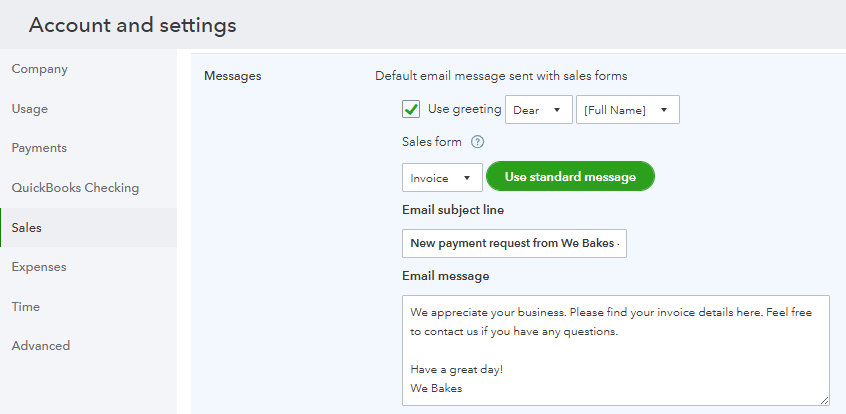Open the Dear greeting dropdown
Image resolution: width=846 pixels, height=414 pixels.
pos(539,110)
